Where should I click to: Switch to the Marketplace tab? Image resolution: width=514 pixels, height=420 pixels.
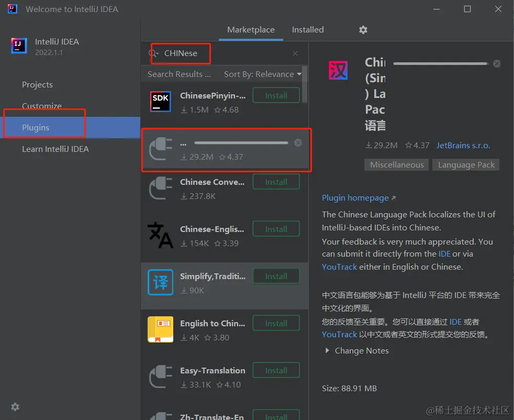coord(251,30)
